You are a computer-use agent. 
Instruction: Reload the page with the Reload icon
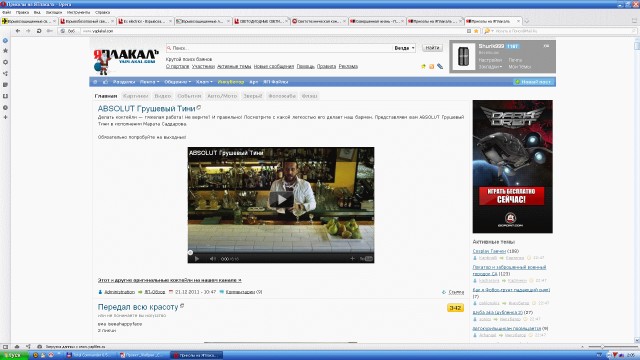coord(39,31)
